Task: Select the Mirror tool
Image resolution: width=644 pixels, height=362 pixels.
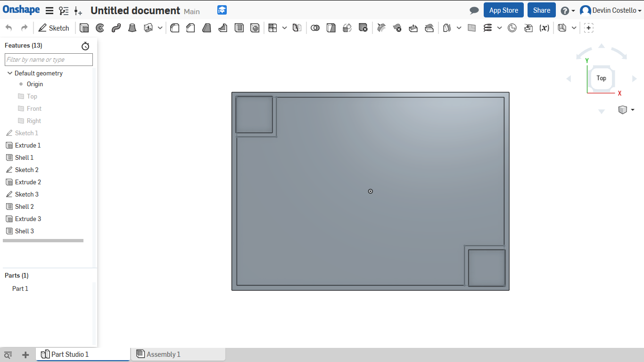Action: point(297,28)
